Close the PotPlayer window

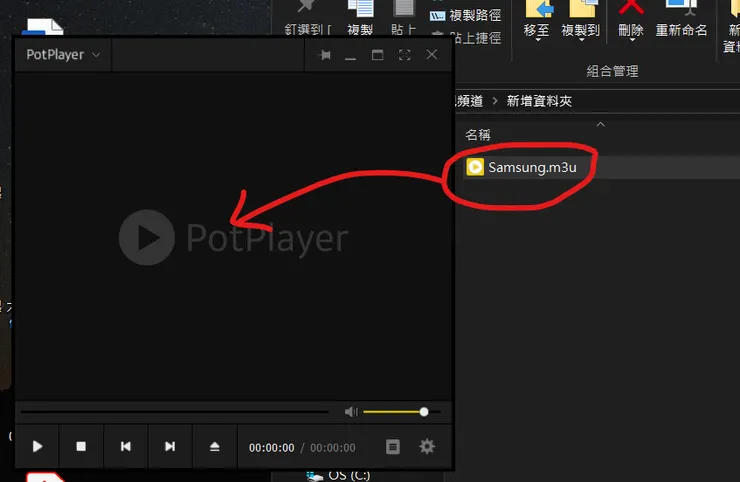click(x=431, y=55)
